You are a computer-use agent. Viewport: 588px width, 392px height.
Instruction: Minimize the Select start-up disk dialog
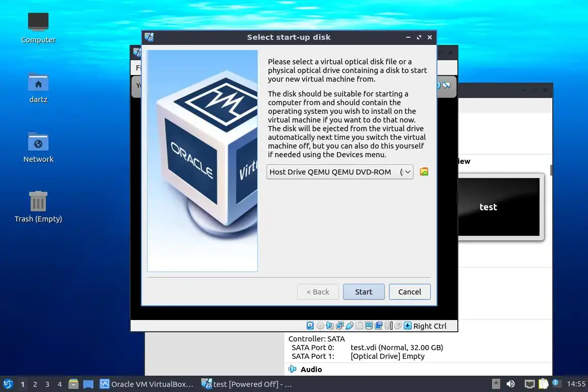(408, 37)
